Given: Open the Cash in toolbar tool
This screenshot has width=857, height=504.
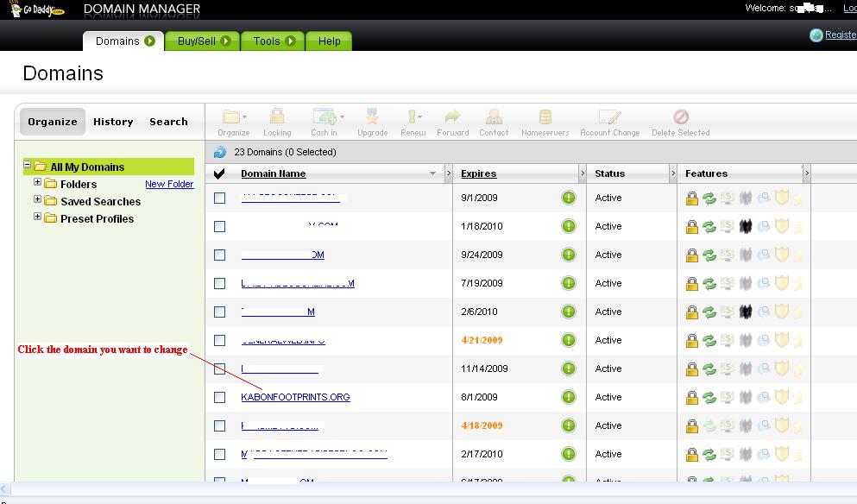Looking at the screenshot, I should click(x=326, y=123).
